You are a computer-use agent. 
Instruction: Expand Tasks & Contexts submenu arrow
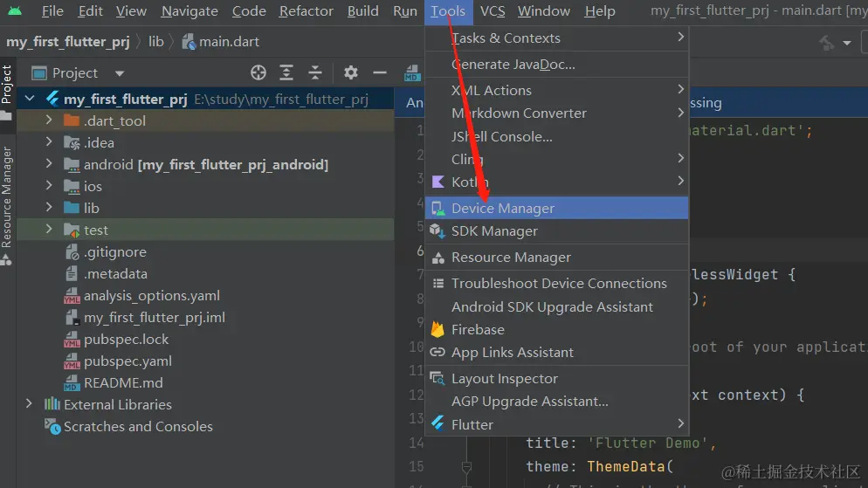[681, 37]
